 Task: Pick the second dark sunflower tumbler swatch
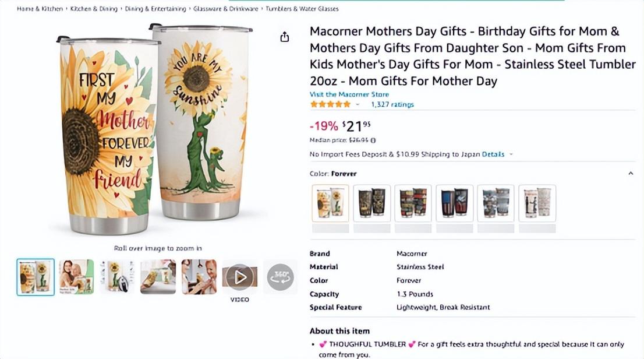[x=371, y=203]
